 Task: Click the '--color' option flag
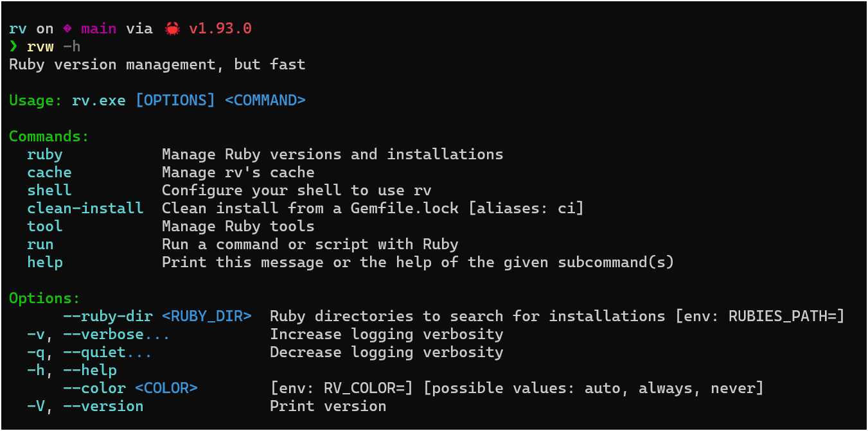(94, 389)
